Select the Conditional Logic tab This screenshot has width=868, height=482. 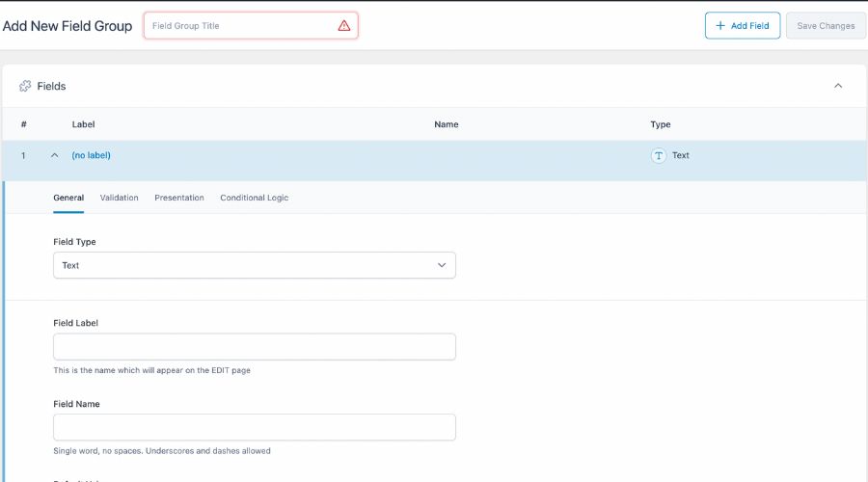click(254, 198)
